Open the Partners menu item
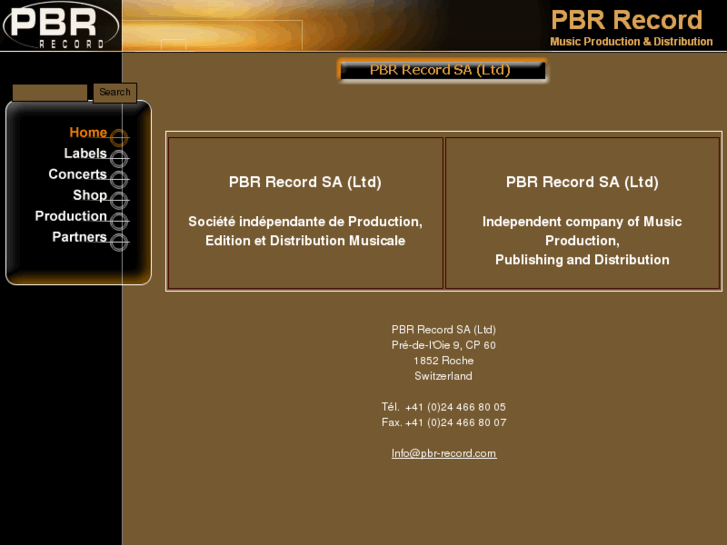Image resolution: width=727 pixels, height=545 pixels. pyautogui.click(x=79, y=237)
